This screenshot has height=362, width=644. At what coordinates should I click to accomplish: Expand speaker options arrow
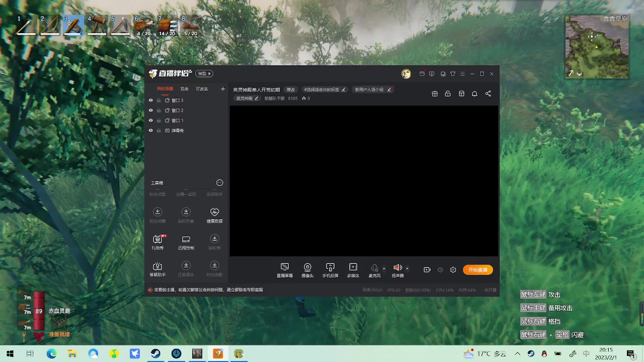407,268
